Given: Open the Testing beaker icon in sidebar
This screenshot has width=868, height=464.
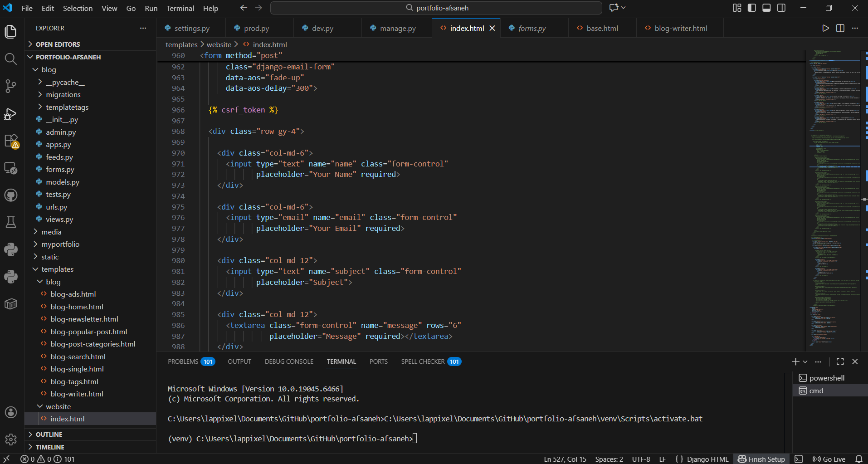Looking at the screenshot, I should (11, 222).
